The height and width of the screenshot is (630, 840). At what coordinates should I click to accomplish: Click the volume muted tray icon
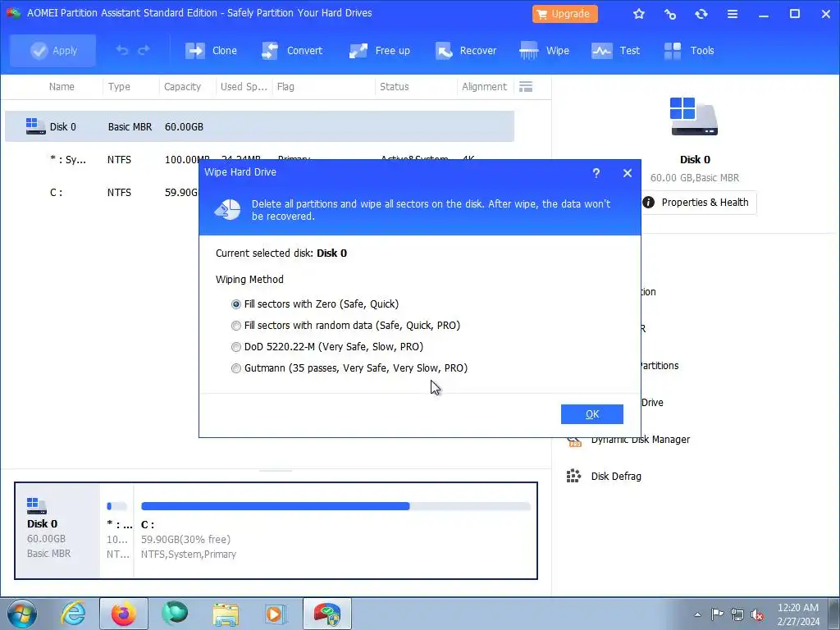[757, 614]
